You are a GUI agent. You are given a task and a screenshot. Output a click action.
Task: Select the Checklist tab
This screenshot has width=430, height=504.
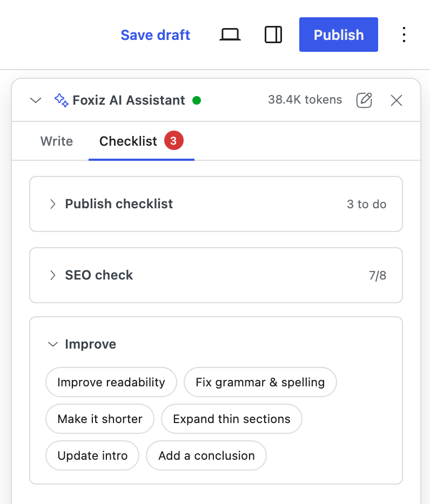[142, 141]
